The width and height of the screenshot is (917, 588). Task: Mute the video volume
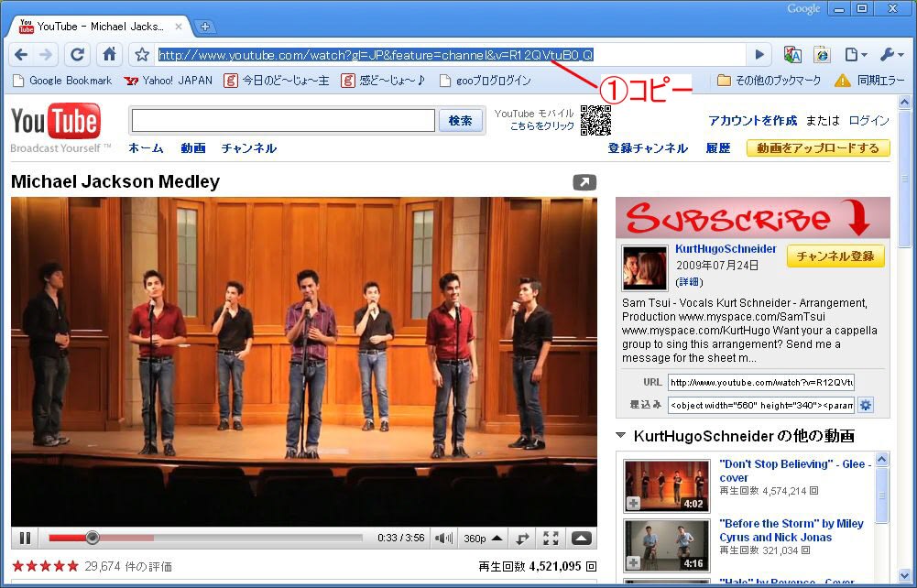coord(443,539)
